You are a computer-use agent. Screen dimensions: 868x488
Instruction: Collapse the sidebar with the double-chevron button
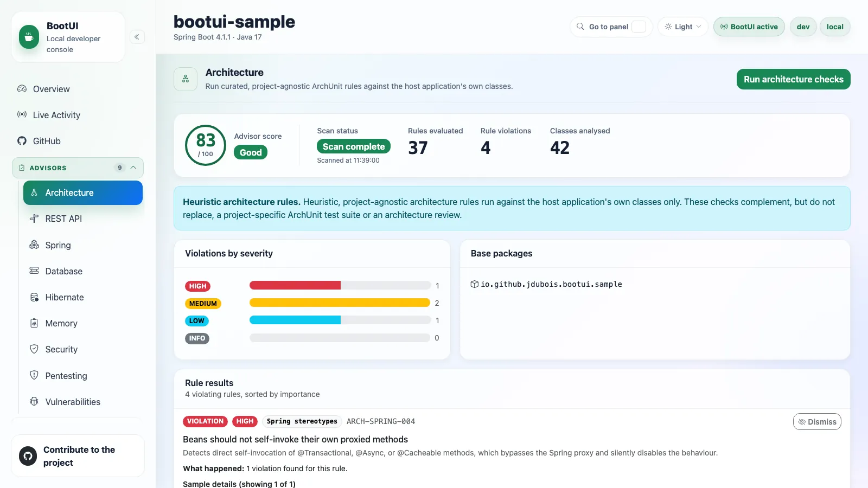pos(137,37)
